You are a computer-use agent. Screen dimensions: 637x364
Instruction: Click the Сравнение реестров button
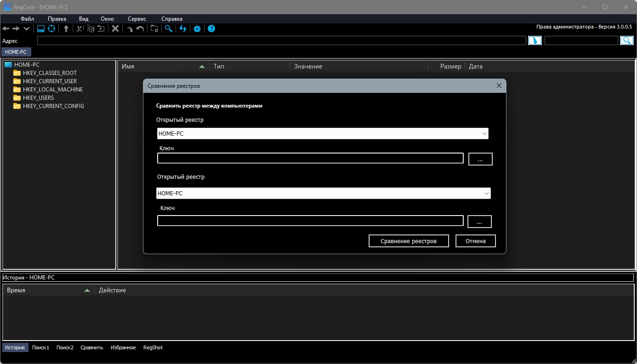coord(409,241)
